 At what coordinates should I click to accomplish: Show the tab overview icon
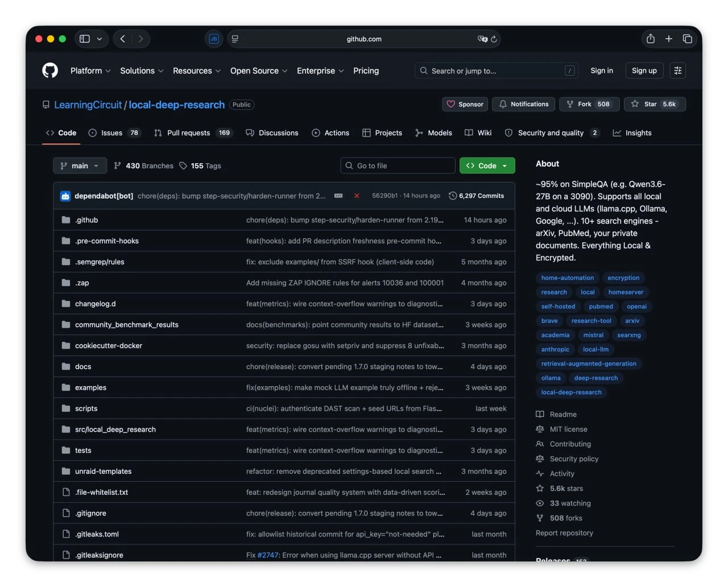click(687, 39)
